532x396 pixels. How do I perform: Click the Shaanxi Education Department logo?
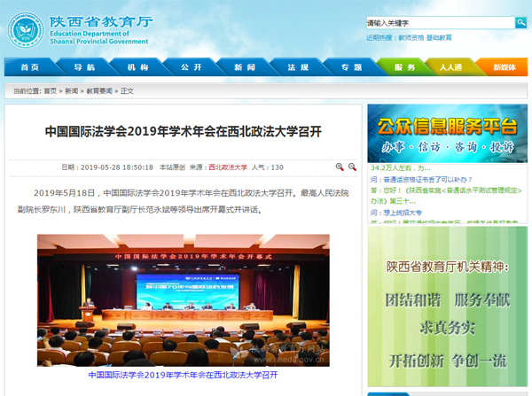coord(25,29)
